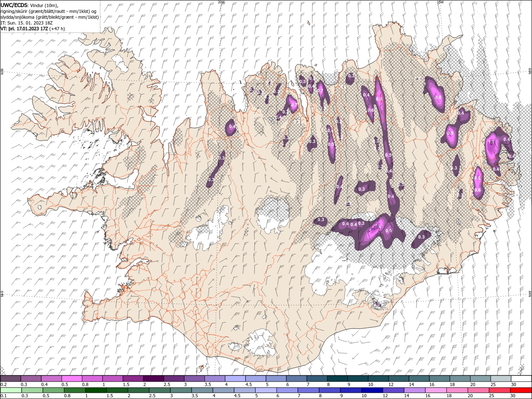Click the '64N' latitude label at right edge
Screen dimensions: 532x399
coord(530,293)
